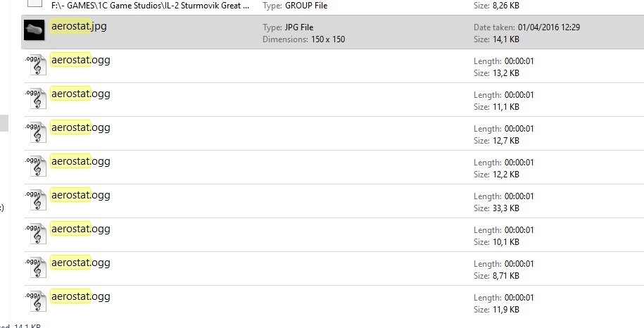The image size is (644, 328).
Task: Click the name of the 13,2 KB aerostat.ogg
Action: point(80,60)
